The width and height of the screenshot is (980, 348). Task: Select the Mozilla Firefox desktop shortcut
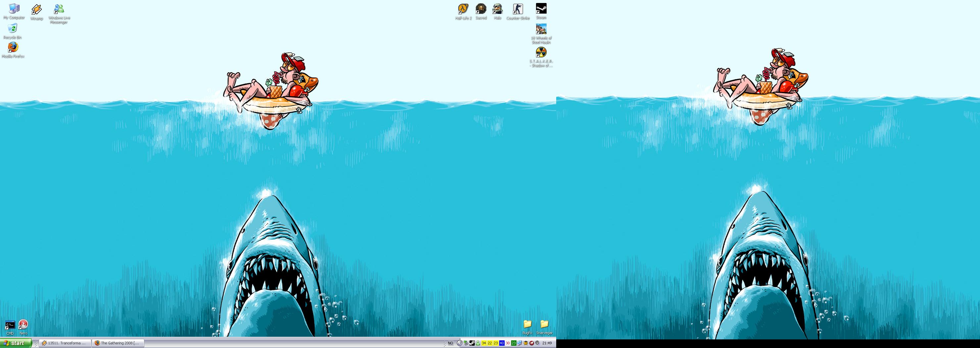tap(13, 50)
